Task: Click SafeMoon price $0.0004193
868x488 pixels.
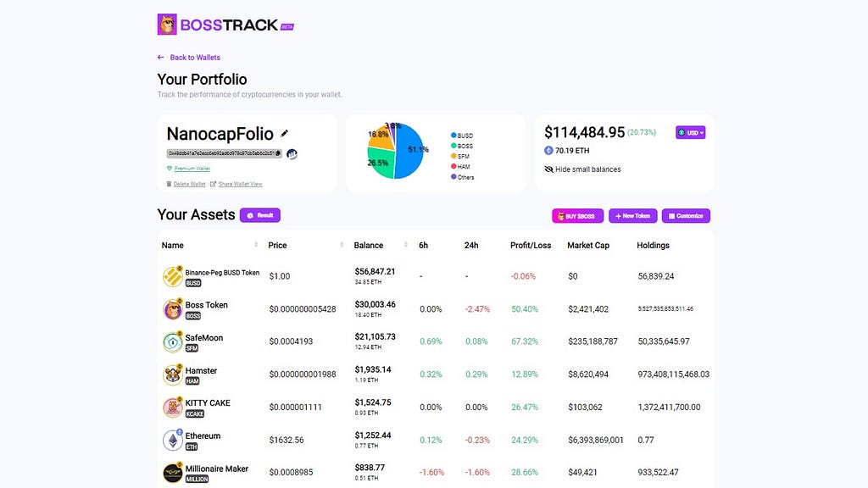Action: pos(291,341)
